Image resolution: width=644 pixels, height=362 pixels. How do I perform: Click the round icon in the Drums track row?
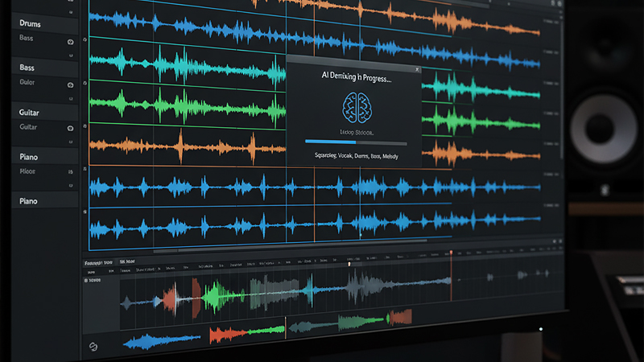(x=72, y=40)
